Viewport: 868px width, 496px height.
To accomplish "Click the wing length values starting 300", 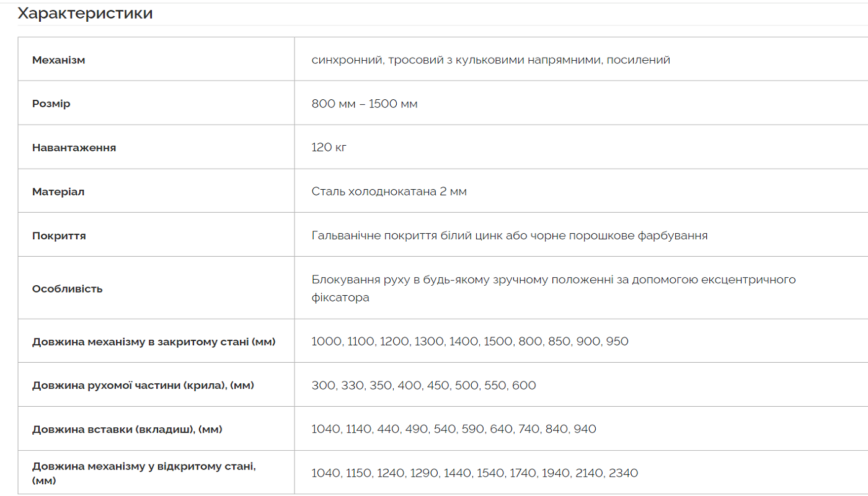I will point(424,385).
